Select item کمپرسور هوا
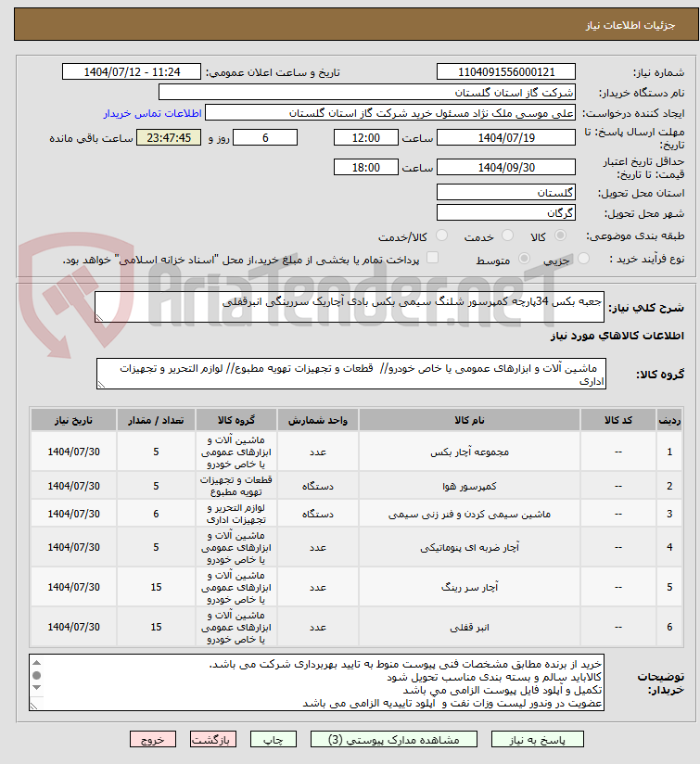The image size is (700, 764). (x=469, y=486)
